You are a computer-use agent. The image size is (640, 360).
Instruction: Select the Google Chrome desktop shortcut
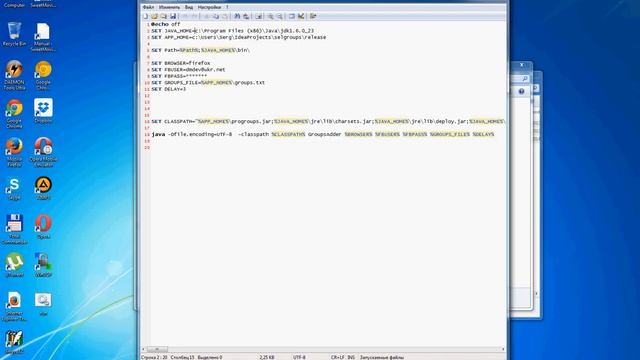point(14,113)
